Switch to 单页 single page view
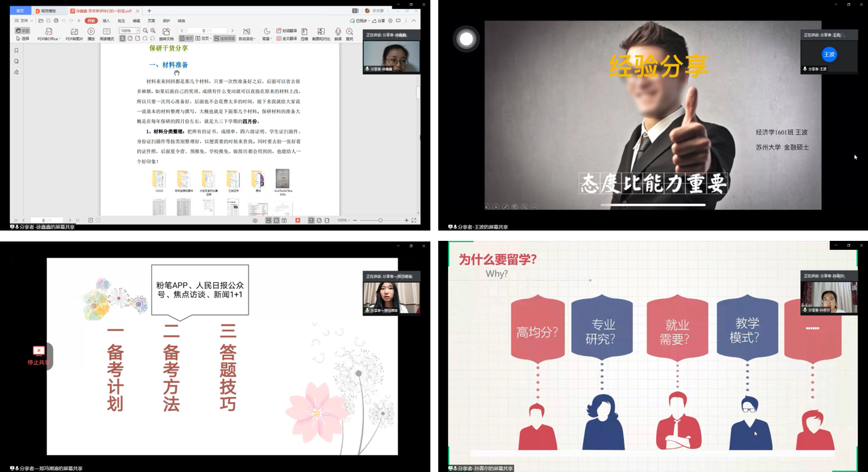Image resolution: width=868 pixels, height=472 pixels. [186, 39]
